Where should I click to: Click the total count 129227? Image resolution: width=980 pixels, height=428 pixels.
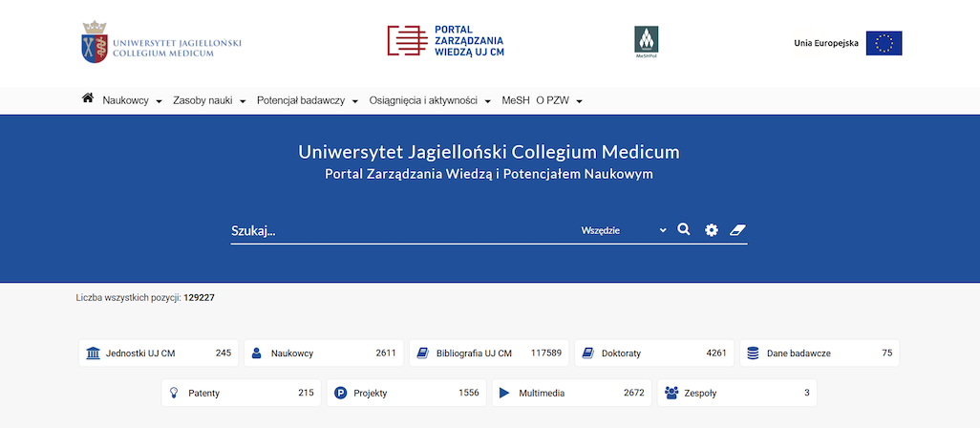[200, 298]
